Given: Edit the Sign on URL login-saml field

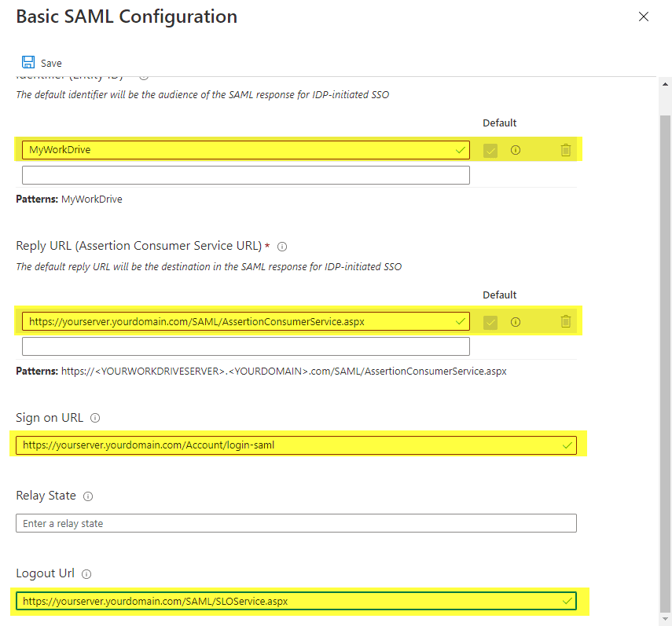Looking at the screenshot, I should pyautogui.click(x=291, y=445).
